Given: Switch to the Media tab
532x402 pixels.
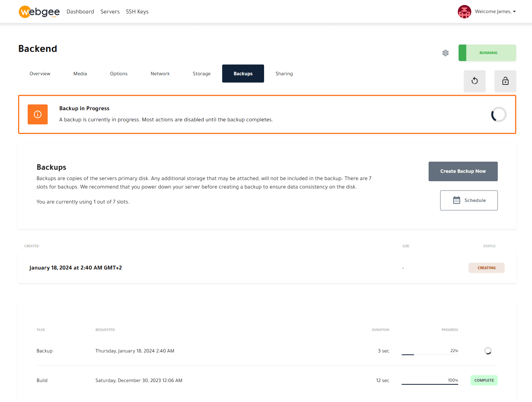Looking at the screenshot, I should click(80, 74).
